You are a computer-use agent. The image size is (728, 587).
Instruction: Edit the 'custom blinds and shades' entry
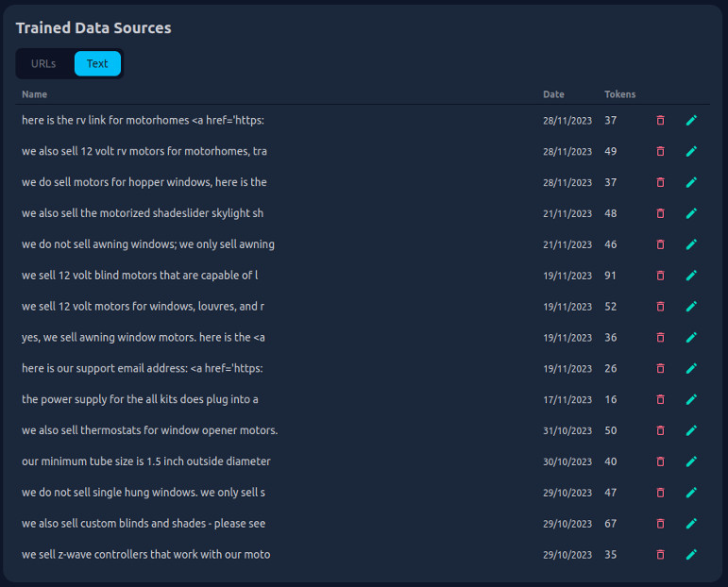point(691,524)
